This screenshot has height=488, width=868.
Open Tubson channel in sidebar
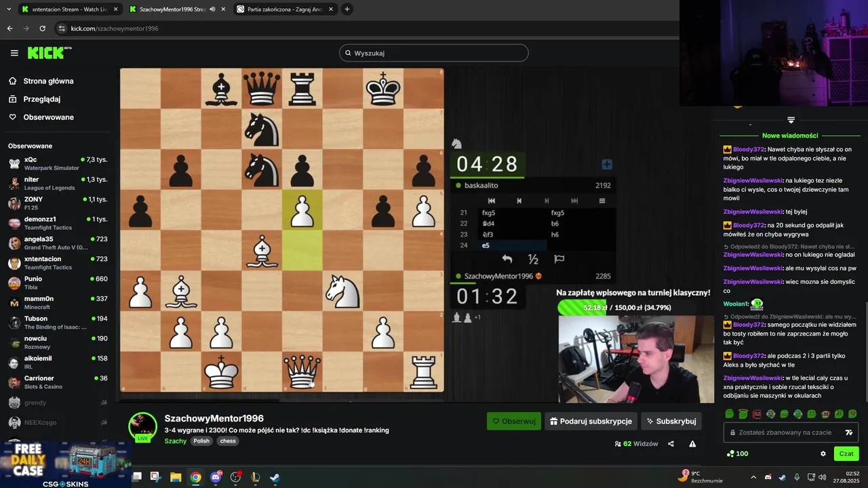pyautogui.click(x=58, y=323)
